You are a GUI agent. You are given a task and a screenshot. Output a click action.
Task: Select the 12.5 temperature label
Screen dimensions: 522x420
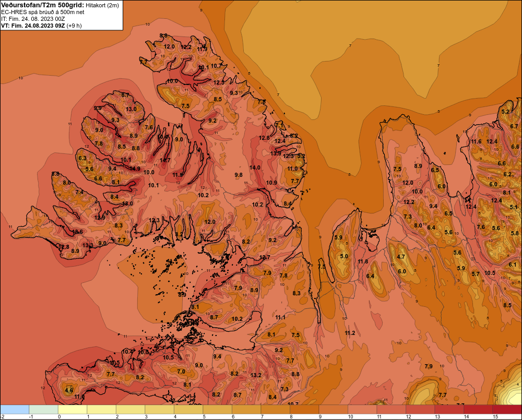[219, 82]
